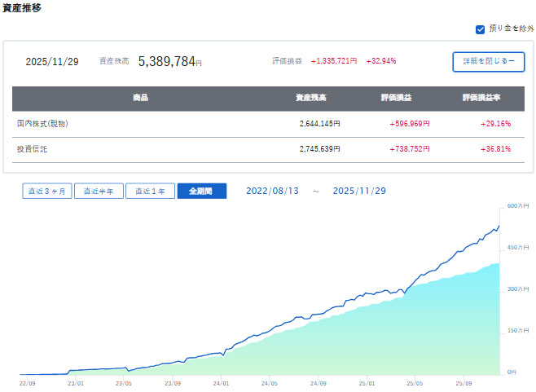Image resolution: width=536 pixels, height=392 pixels.
Task: Click the total balance 5,389,784円
Action: pos(169,61)
